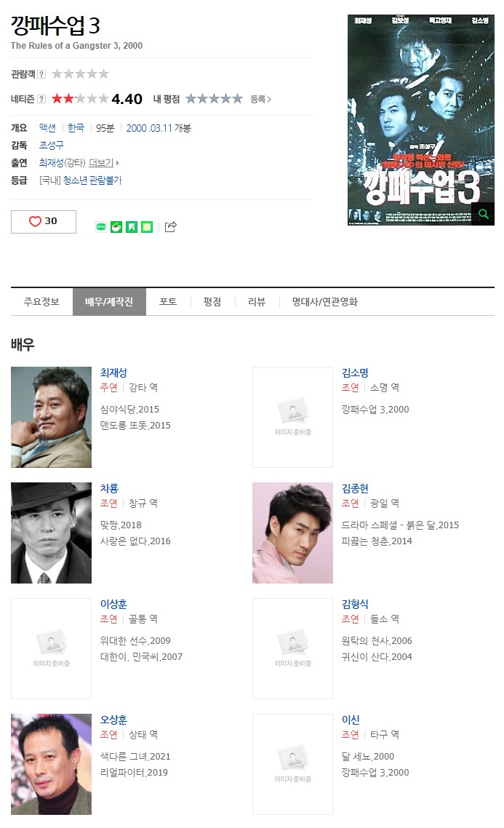
Task: Click the 액션 genre link
Action: tap(47, 128)
